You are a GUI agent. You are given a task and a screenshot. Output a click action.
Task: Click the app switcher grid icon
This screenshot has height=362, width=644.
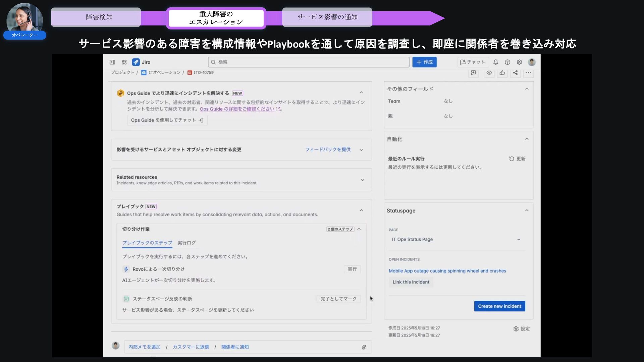(124, 62)
